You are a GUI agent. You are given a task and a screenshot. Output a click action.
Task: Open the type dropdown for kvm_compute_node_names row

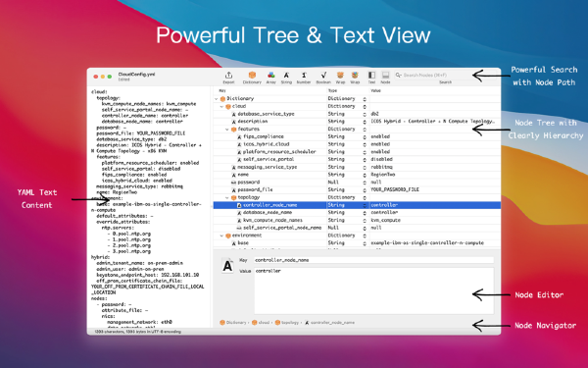(x=365, y=221)
